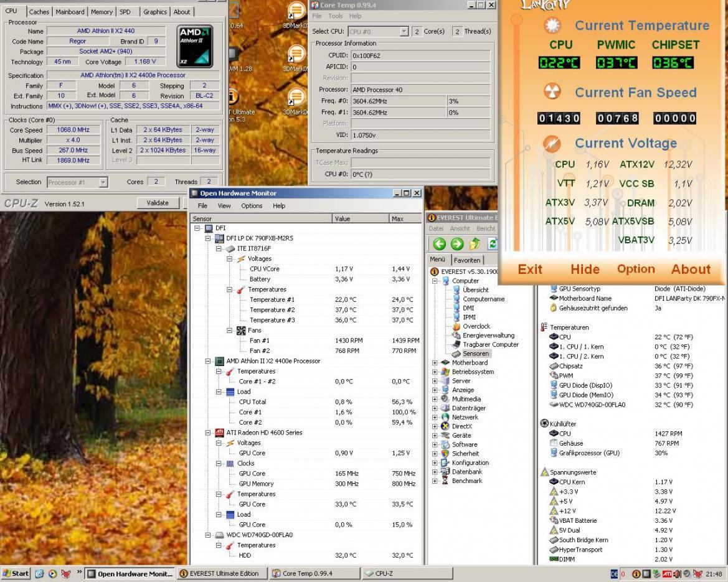Click the EVEREST Temperaturen thermometer icon
This screenshot has height=582, width=728.
point(544,327)
